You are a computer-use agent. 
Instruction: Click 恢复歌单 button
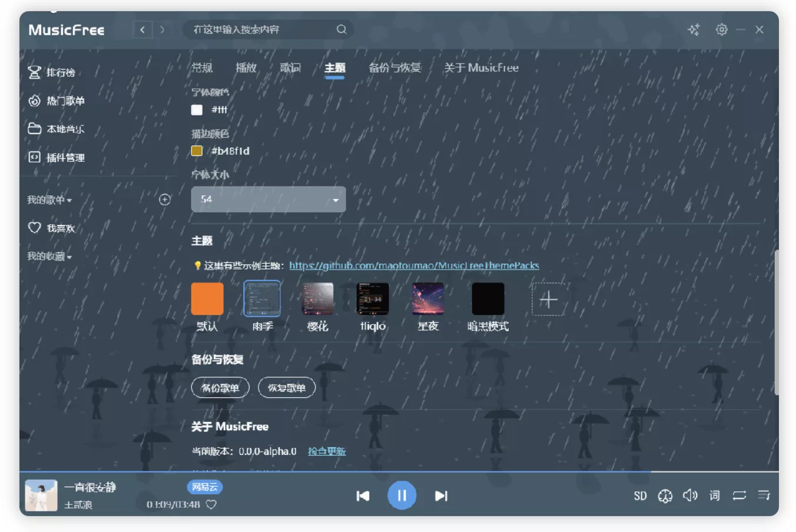tap(287, 388)
